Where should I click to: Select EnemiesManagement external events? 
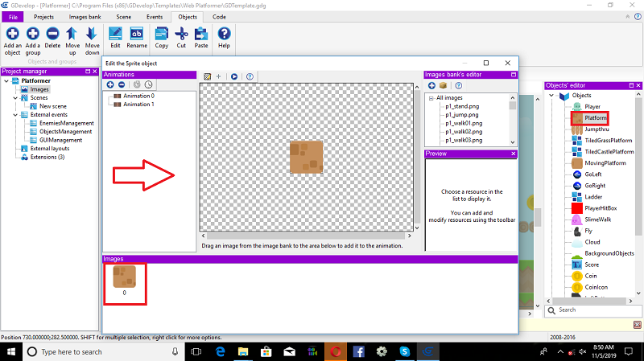tap(67, 123)
